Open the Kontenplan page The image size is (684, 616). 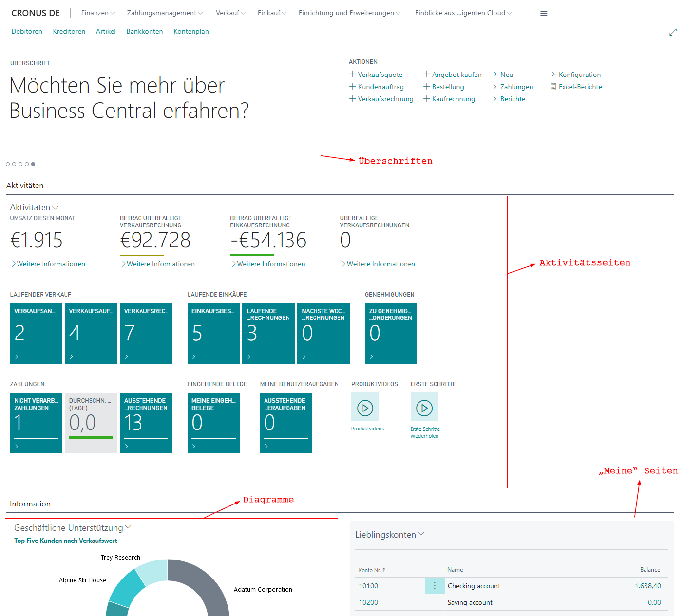(191, 31)
